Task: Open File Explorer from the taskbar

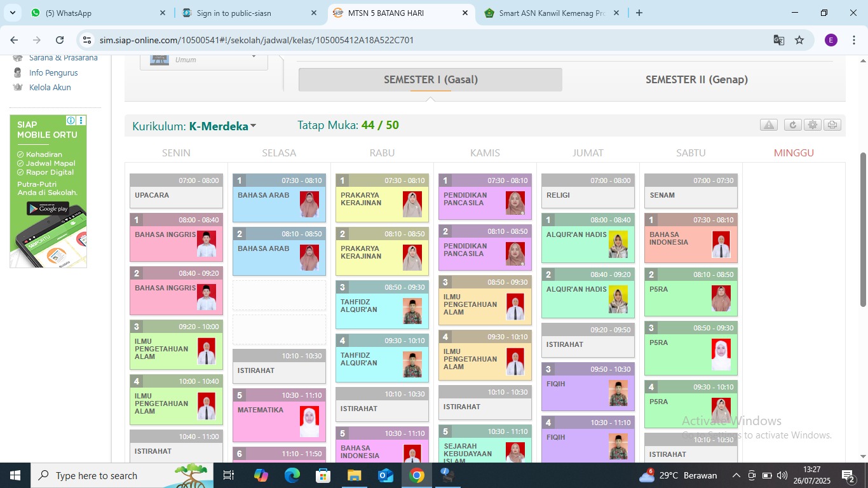Action: click(x=354, y=475)
